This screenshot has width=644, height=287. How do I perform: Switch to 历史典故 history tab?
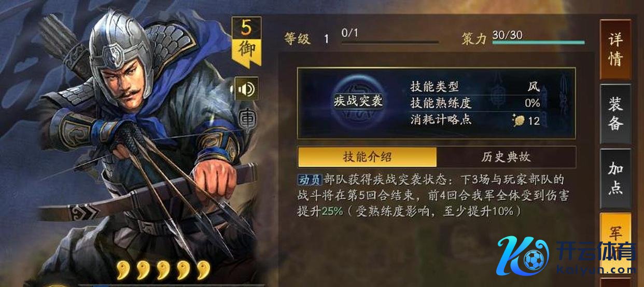pyautogui.click(x=506, y=157)
